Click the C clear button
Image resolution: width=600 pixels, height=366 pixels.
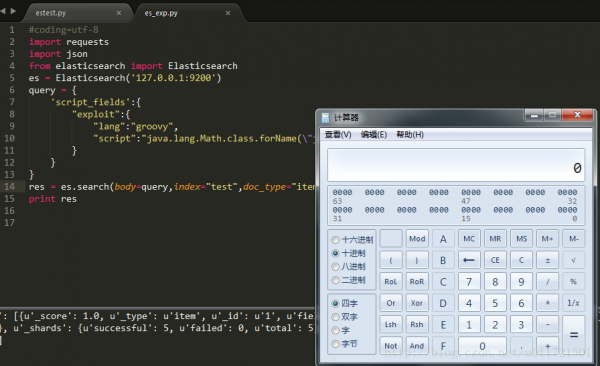pos(521,260)
